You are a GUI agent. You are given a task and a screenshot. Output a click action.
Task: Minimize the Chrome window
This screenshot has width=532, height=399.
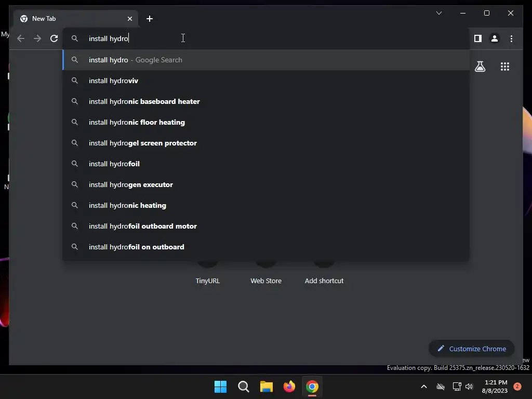coord(463,13)
